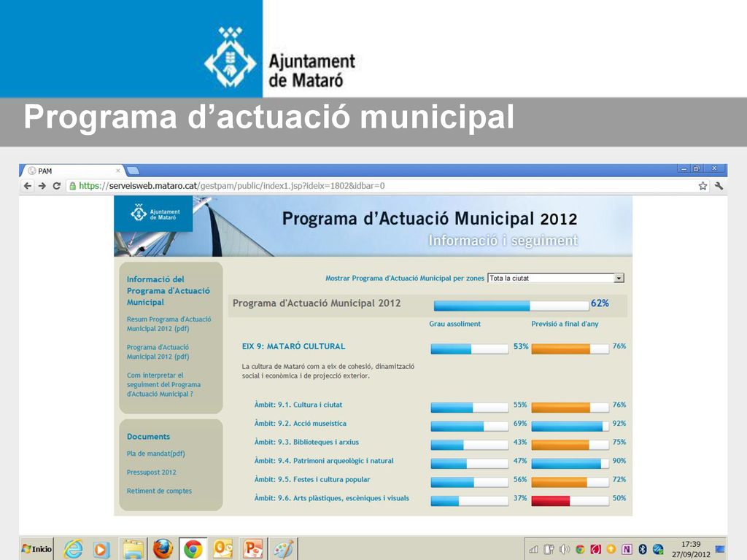The height and width of the screenshot is (560, 747).
Task: Open the 'Retiment de comptes' link
Action: 159,491
